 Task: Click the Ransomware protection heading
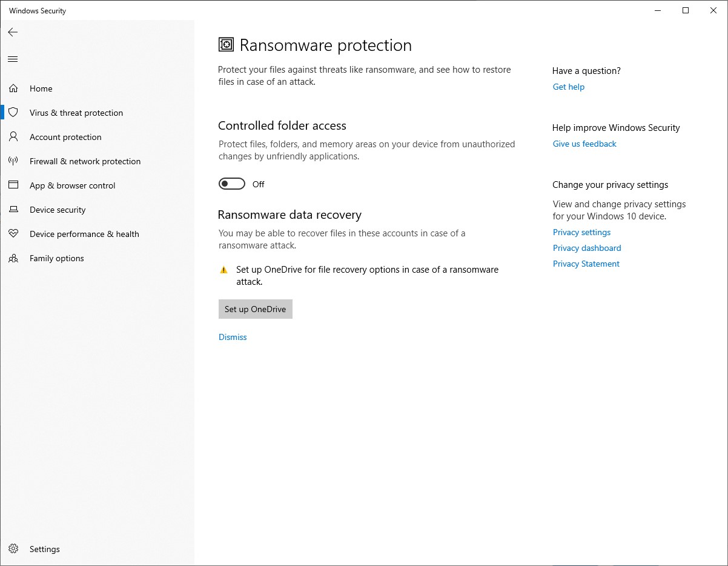coord(326,45)
